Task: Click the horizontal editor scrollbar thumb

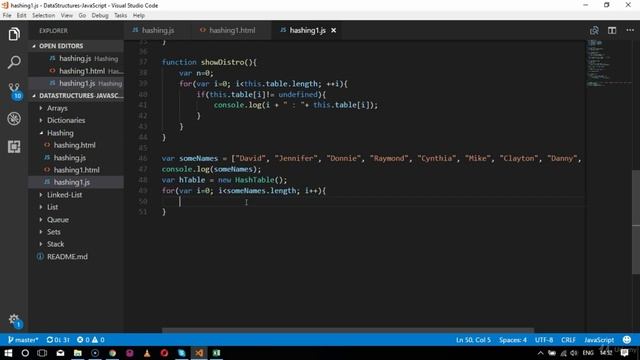Action: click(348, 330)
